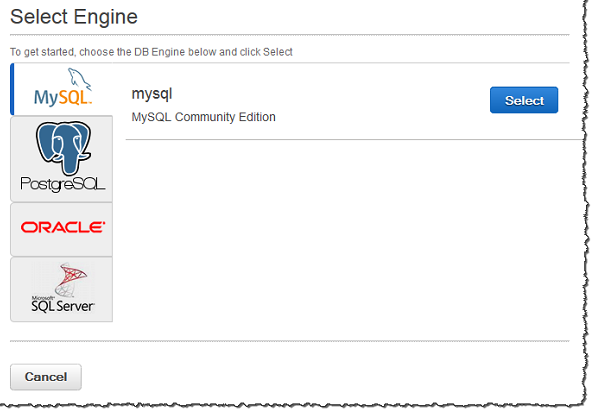Screen dimensions: 593x412
Task: Switch to the Microsoft SQL Server engine tab
Action: pyautogui.click(x=62, y=289)
